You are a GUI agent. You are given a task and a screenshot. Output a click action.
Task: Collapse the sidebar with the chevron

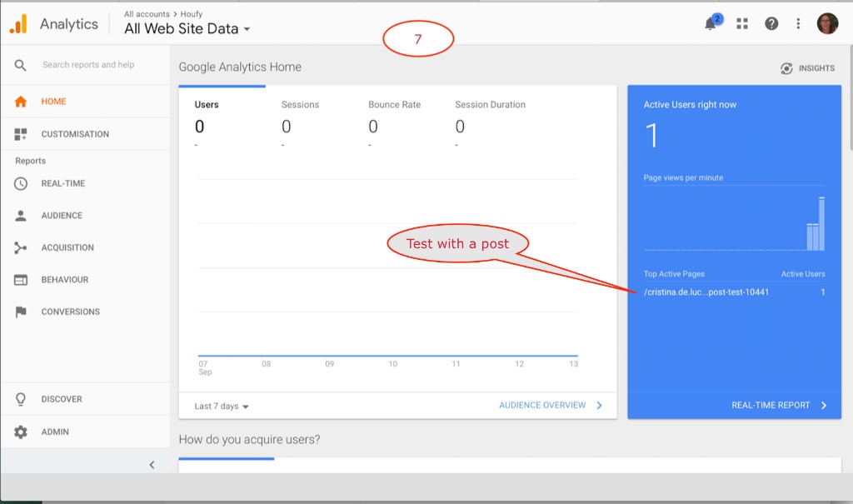click(x=152, y=465)
